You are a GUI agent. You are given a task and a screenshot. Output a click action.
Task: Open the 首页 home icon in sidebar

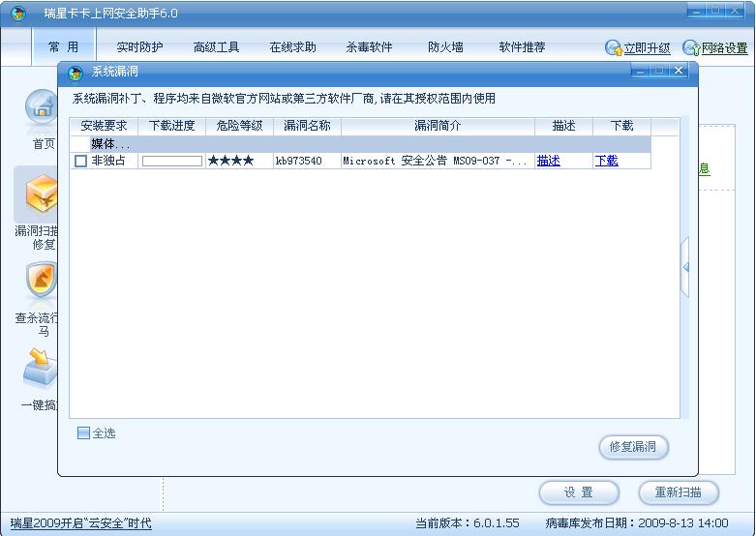42,108
